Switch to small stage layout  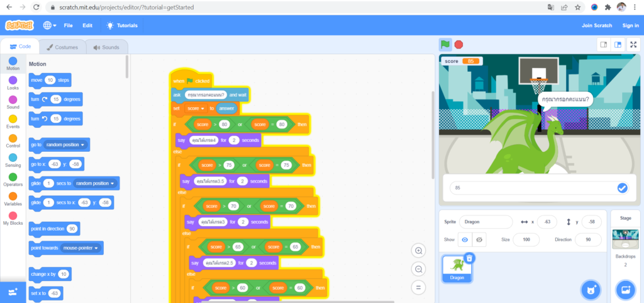tap(603, 45)
